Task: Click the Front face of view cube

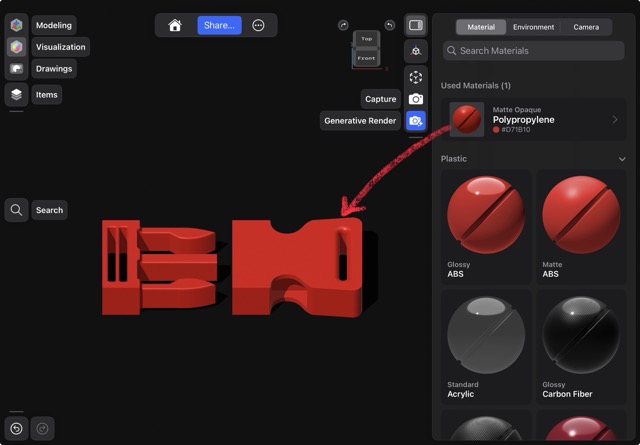Action: 366,58
